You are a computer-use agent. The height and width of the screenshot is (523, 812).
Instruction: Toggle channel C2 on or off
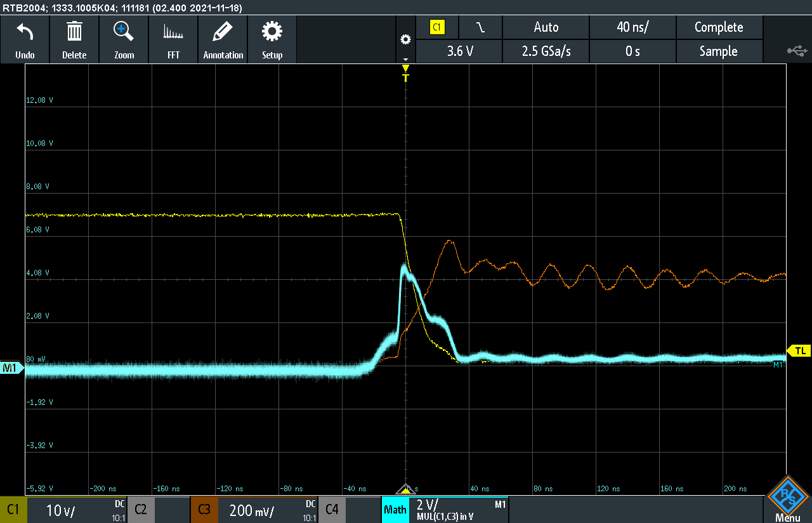pos(140,510)
